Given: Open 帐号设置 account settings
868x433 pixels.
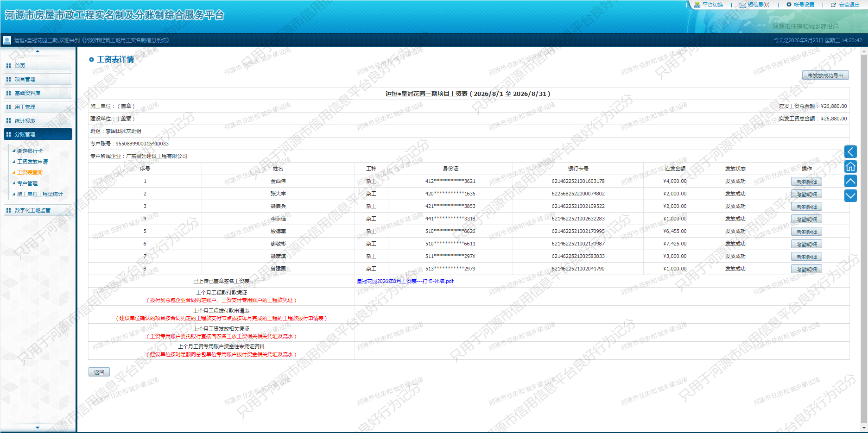Looking at the screenshot, I should 800,5.
